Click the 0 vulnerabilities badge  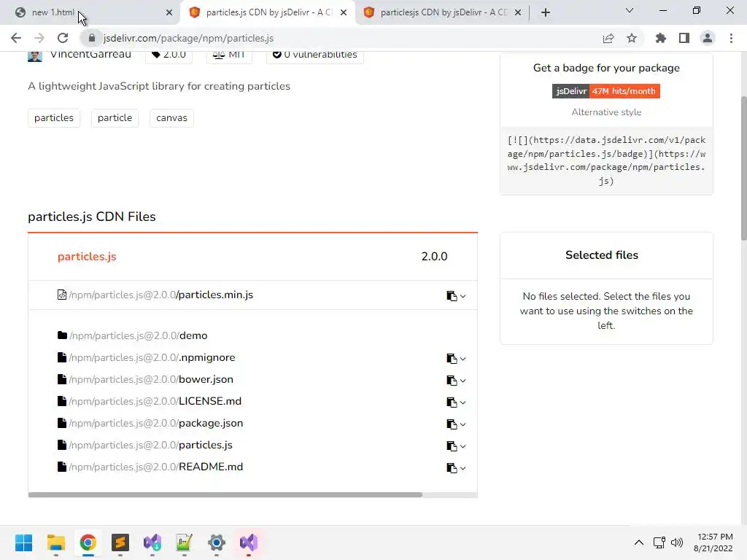click(315, 55)
